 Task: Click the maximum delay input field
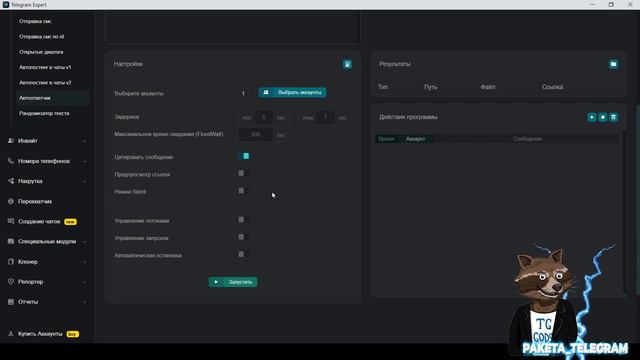[325, 118]
